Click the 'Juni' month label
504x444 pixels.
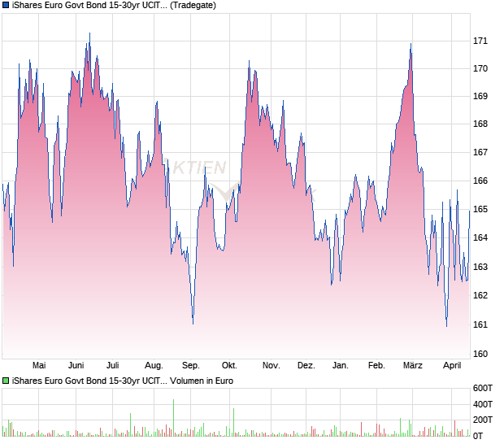(76, 366)
